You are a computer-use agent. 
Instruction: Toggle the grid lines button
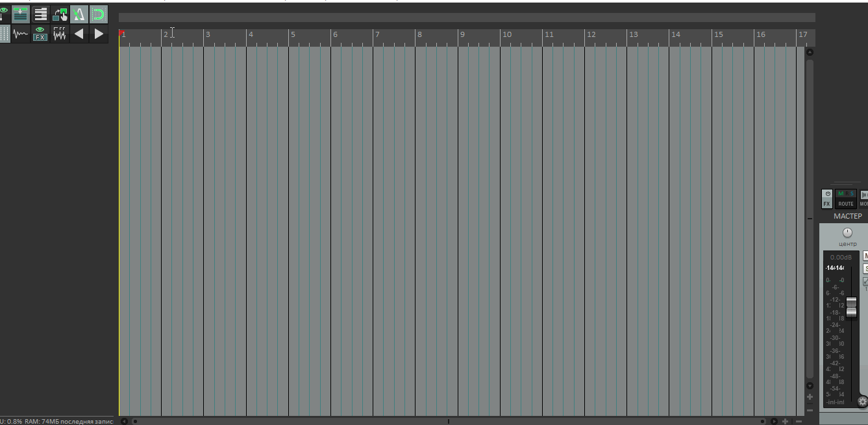tap(4, 34)
